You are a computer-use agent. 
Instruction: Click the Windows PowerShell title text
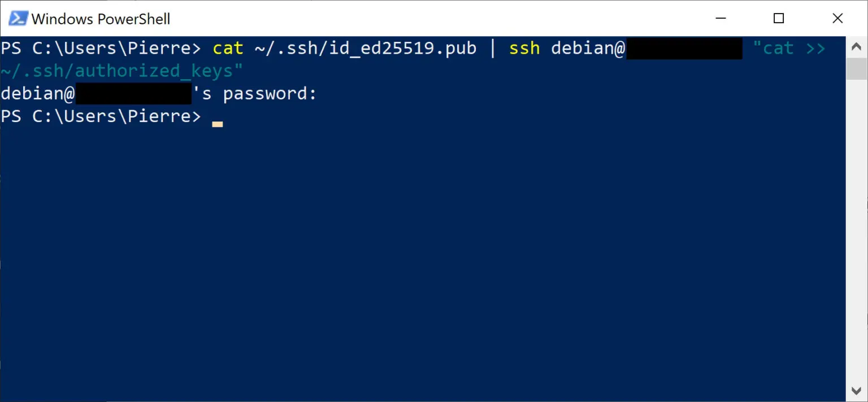[102, 19]
